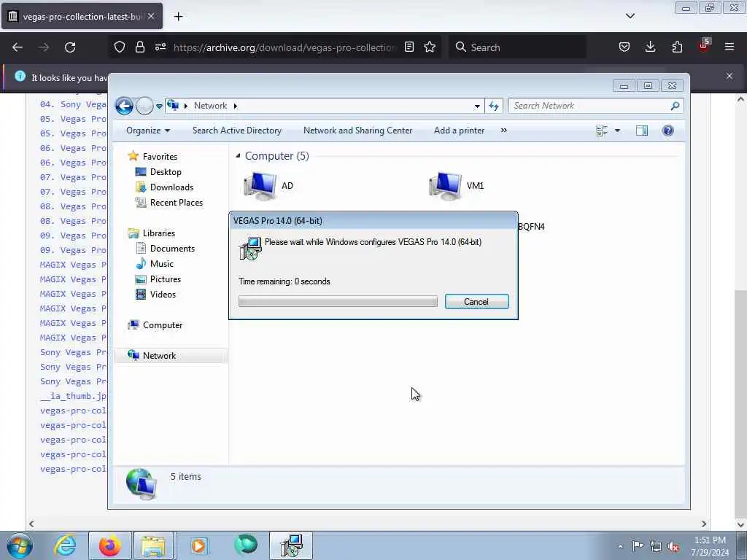The width and height of the screenshot is (747, 560).
Task: Open Firefox extensions puzzle icon
Action: coord(677,47)
